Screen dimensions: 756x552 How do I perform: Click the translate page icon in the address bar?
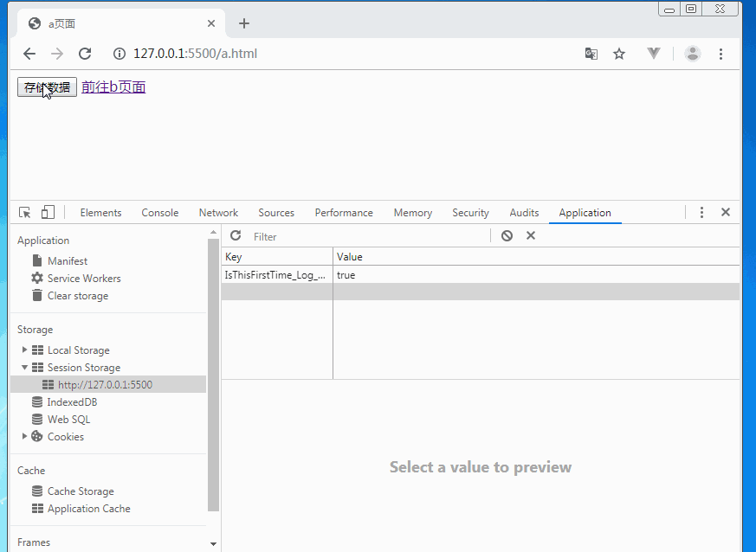591,54
